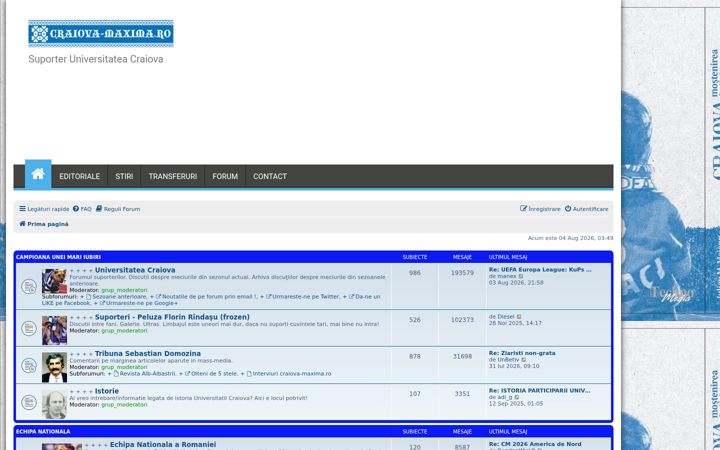Click the Inregistrare link text
The image size is (720, 450).
(545, 209)
